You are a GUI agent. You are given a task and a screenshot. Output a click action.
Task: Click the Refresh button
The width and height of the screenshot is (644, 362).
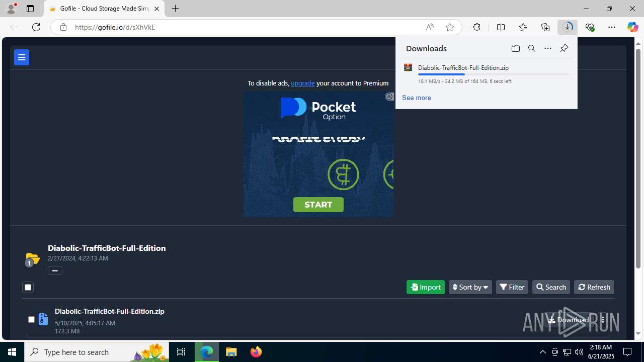[594, 287]
